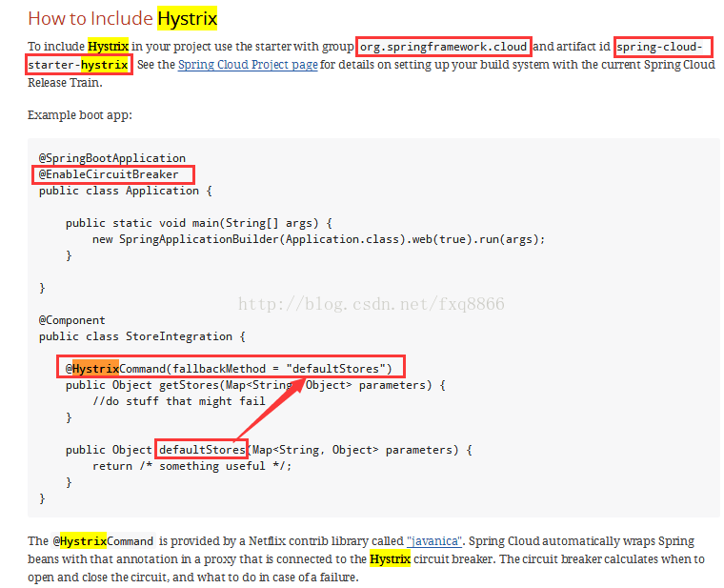Click the "public static void main" line
The width and height of the screenshot is (724, 588).
click(x=198, y=223)
